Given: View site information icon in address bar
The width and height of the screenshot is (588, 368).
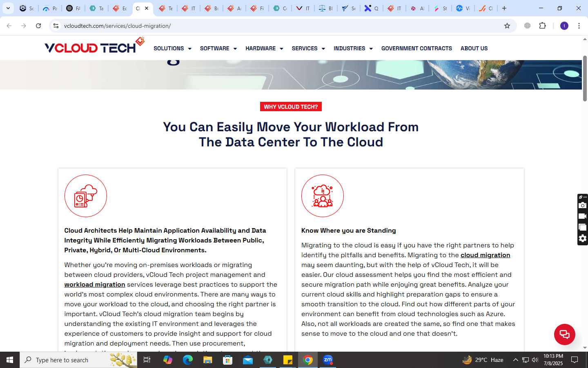Looking at the screenshot, I should click(x=56, y=26).
